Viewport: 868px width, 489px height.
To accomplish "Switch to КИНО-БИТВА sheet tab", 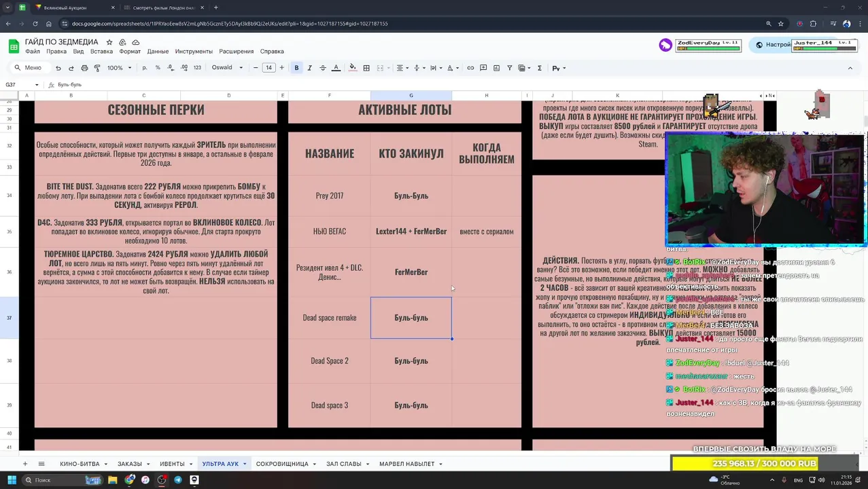I will click(x=80, y=464).
